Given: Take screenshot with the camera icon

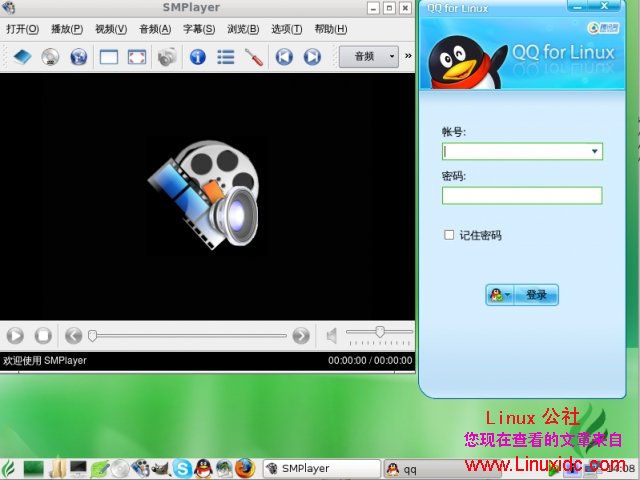Looking at the screenshot, I should [167, 57].
